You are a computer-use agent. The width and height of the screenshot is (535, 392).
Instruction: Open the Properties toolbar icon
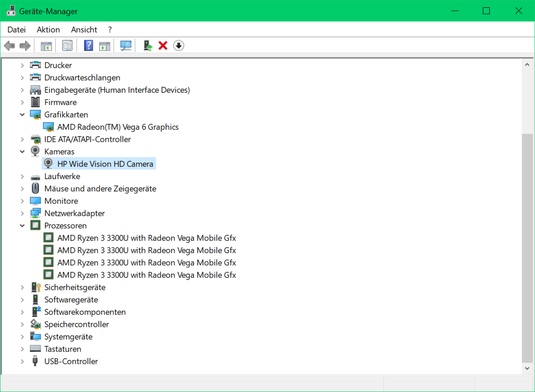(x=67, y=45)
